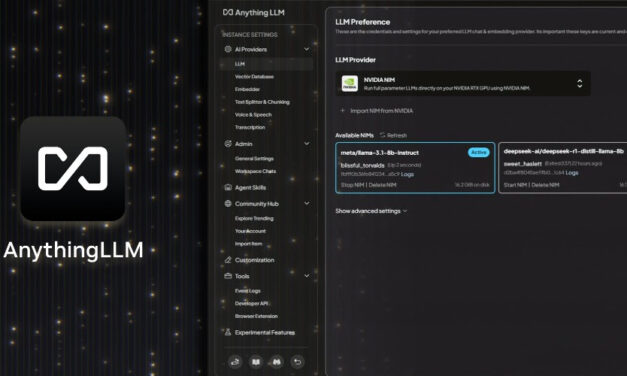Open Agent Skills page
Screen dimensions: 627x376
click(x=250, y=188)
